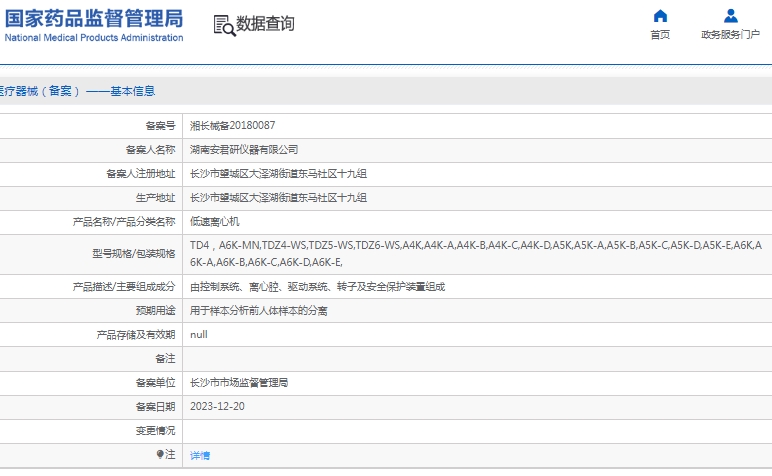Click the 生产地址 address value
This screenshot has width=772, height=476.
[278, 198]
